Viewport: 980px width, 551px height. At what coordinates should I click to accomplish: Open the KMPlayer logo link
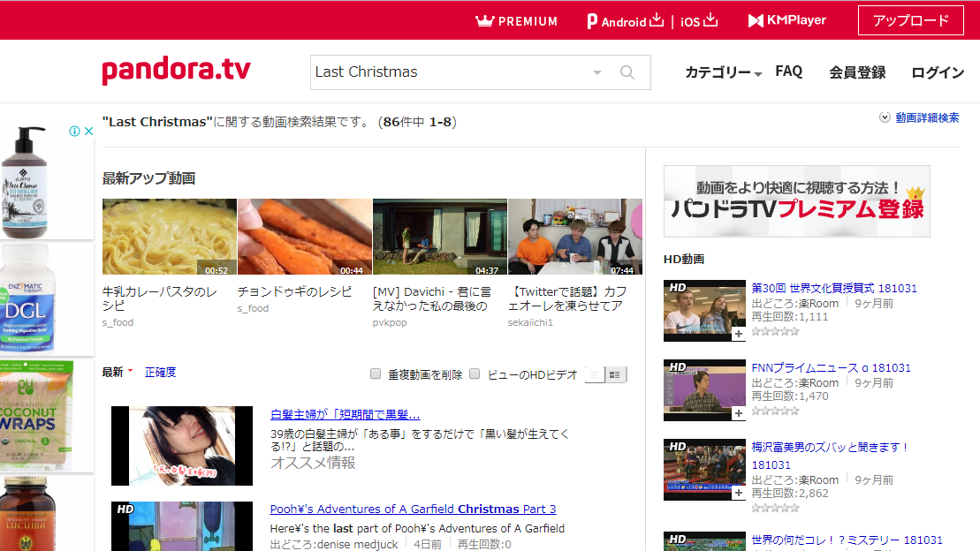(786, 20)
